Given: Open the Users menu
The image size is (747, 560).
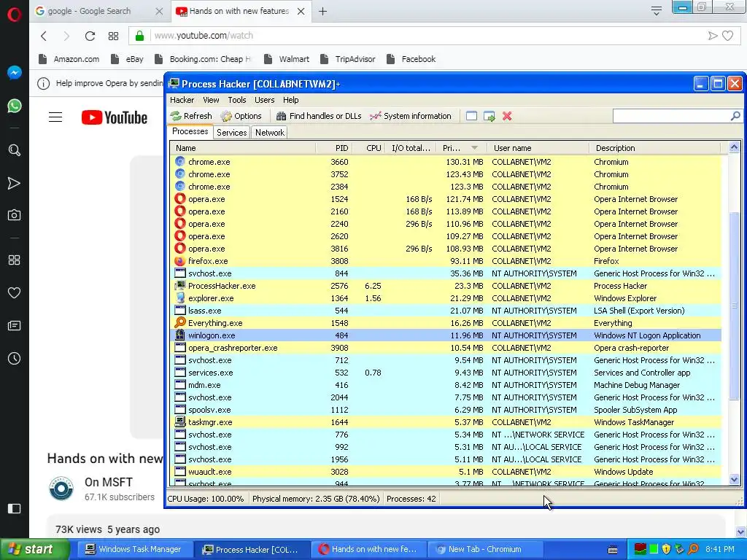Looking at the screenshot, I should click(264, 100).
